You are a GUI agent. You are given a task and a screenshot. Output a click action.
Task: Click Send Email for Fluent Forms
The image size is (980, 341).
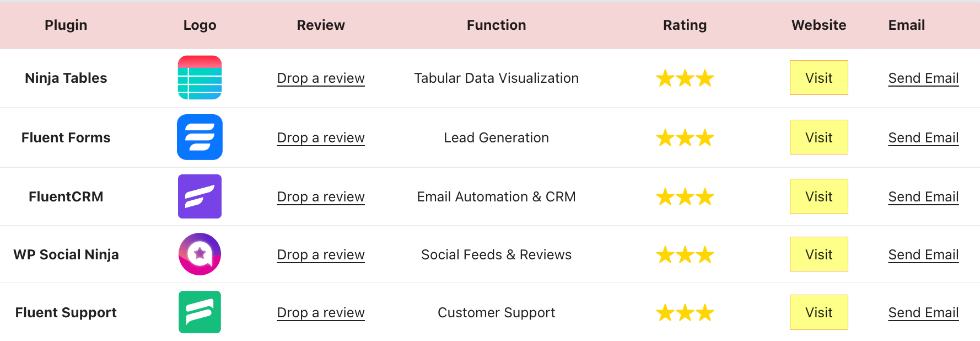click(923, 137)
